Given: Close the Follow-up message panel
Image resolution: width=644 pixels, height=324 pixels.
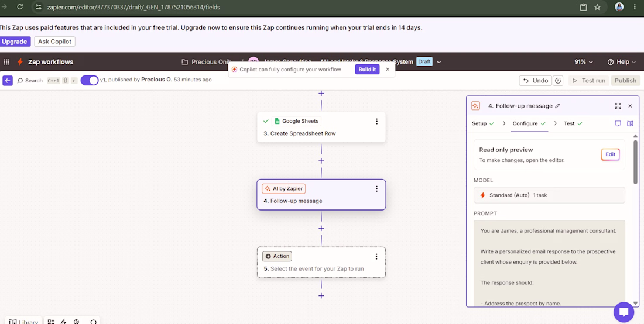Looking at the screenshot, I should 630,106.
